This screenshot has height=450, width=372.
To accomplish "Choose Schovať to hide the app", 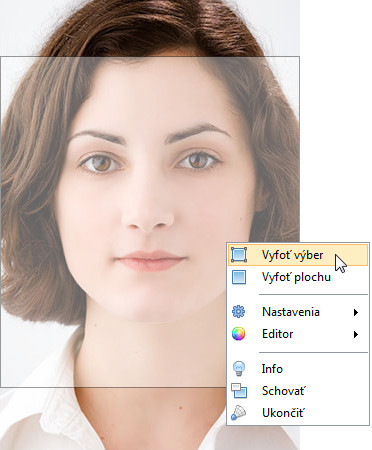I will (x=298, y=391).
